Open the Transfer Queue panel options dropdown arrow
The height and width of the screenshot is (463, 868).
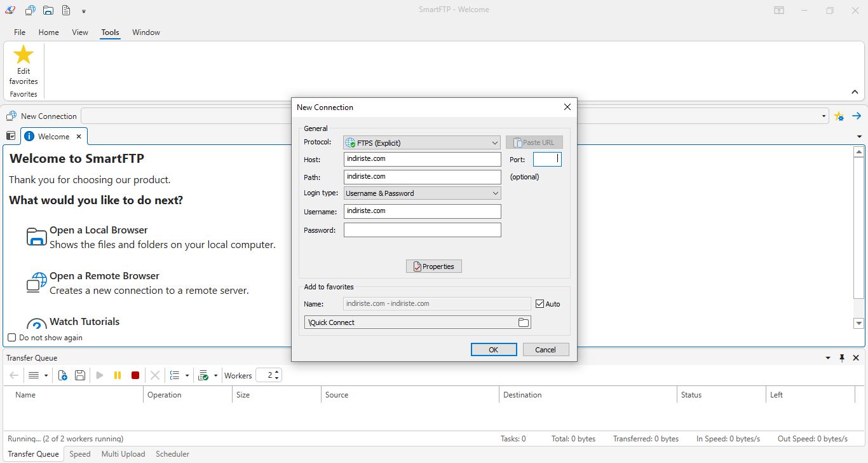tap(828, 358)
